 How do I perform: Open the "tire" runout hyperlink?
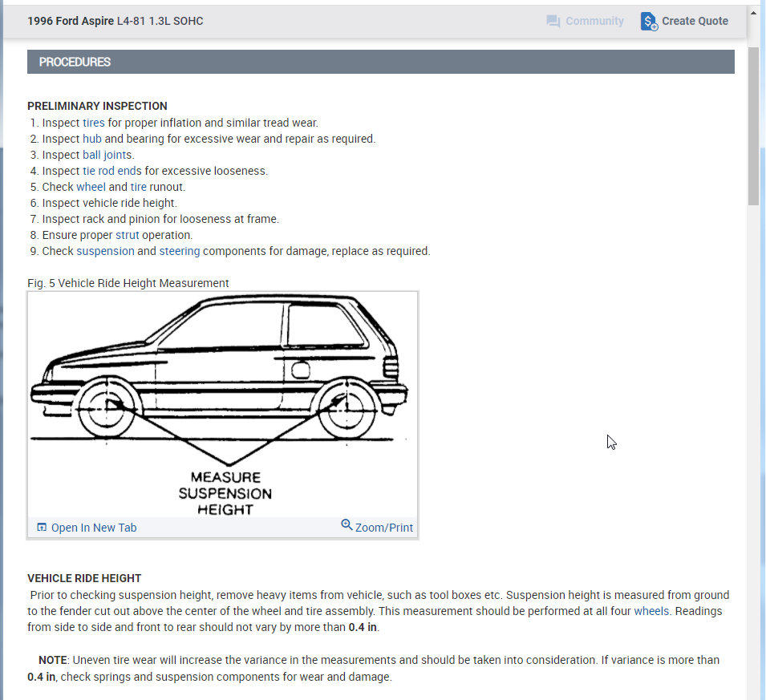click(x=140, y=186)
